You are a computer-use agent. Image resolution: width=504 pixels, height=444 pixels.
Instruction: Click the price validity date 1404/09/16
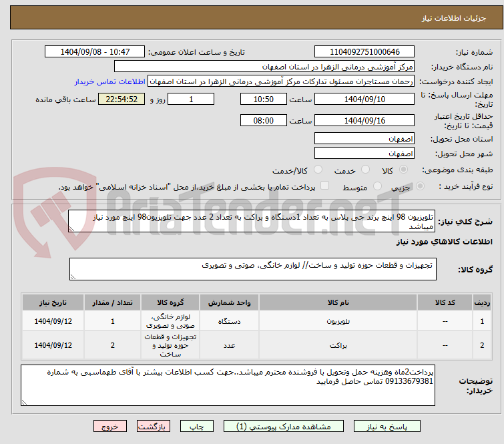pos(364,121)
